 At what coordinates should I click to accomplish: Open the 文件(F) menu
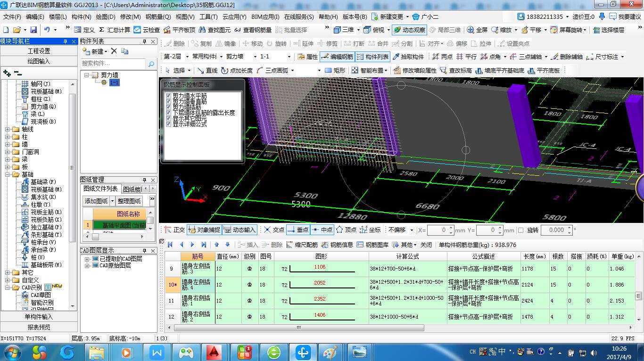pos(12,16)
